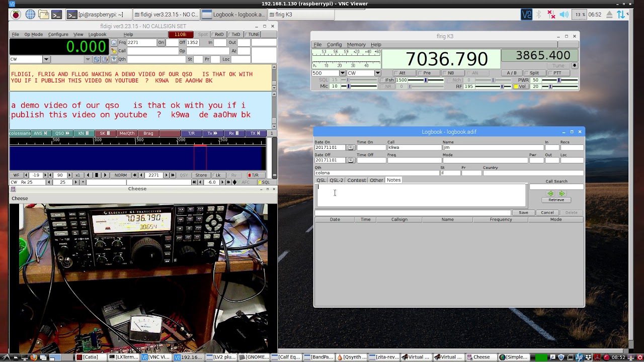Open the fldigi Op Mode menu

[x=34, y=34]
